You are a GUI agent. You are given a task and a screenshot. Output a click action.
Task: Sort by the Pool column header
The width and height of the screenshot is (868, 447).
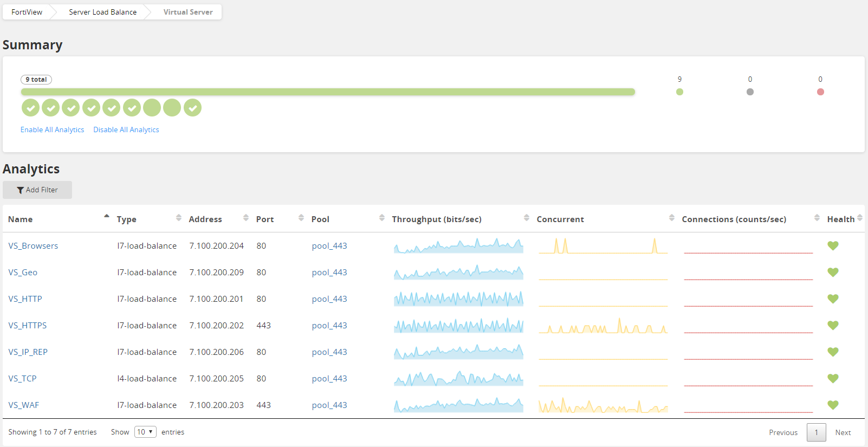[x=320, y=219]
